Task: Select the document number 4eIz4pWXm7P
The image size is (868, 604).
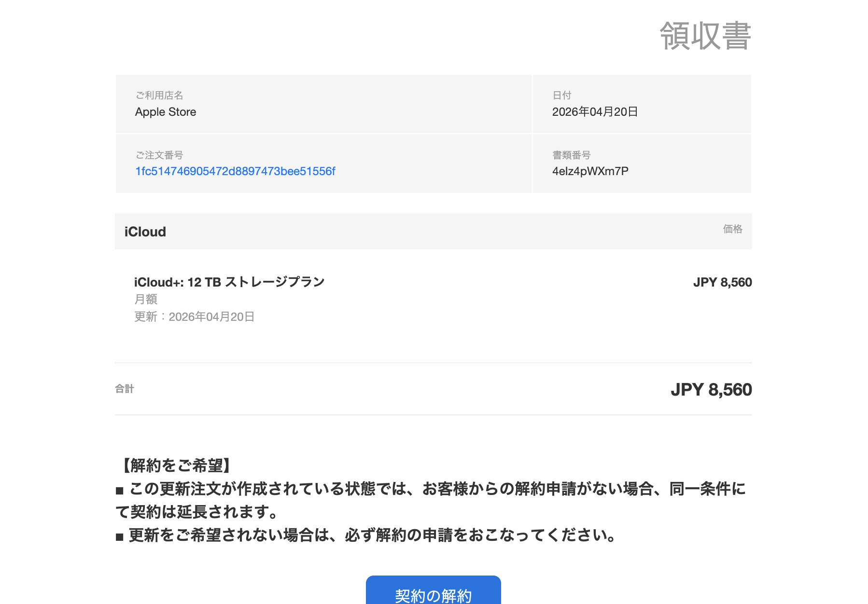Action: [590, 171]
